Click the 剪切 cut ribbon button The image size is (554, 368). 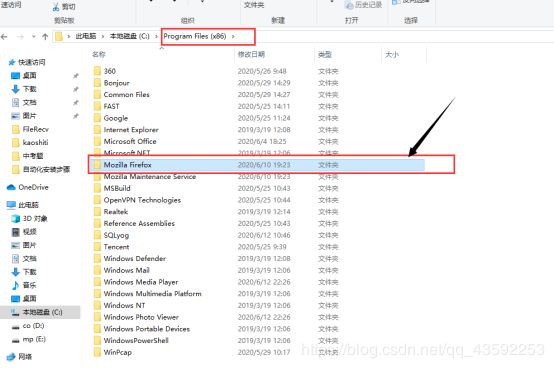pyautogui.click(x=64, y=6)
